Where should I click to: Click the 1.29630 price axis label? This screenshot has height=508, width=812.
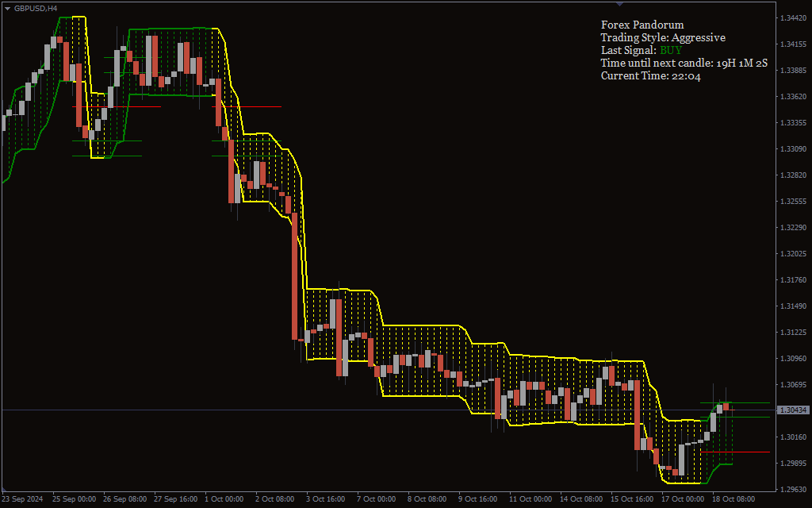(793, 489)
